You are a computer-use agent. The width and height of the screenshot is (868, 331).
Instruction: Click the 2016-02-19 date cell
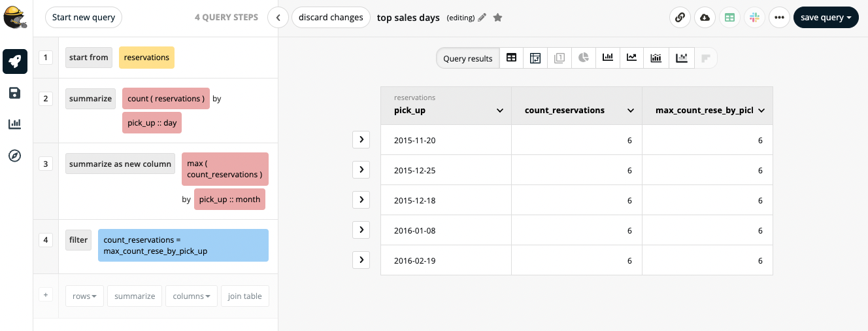[446, 260]
